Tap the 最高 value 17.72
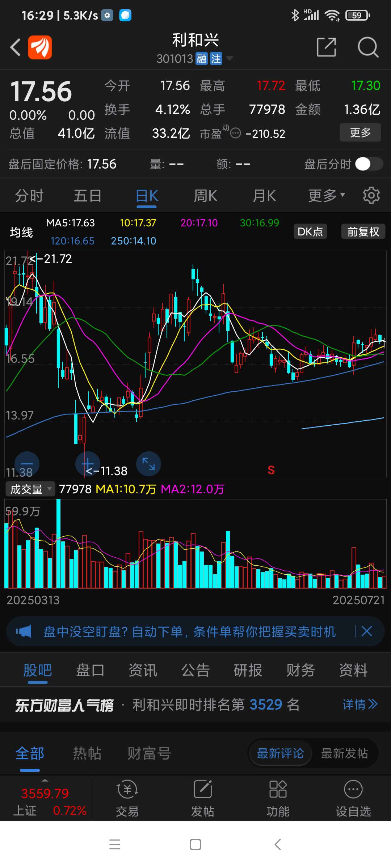 coord(271,86)
